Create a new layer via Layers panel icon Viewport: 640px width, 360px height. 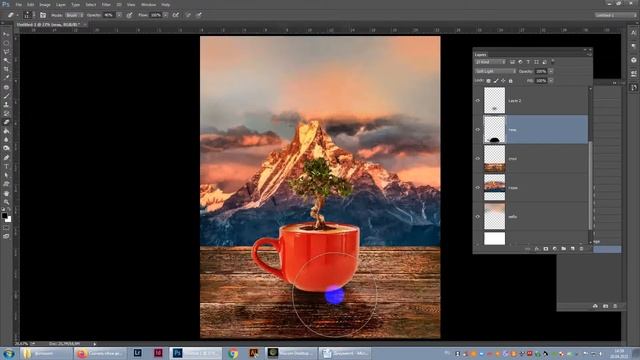(x=572, y=249)
